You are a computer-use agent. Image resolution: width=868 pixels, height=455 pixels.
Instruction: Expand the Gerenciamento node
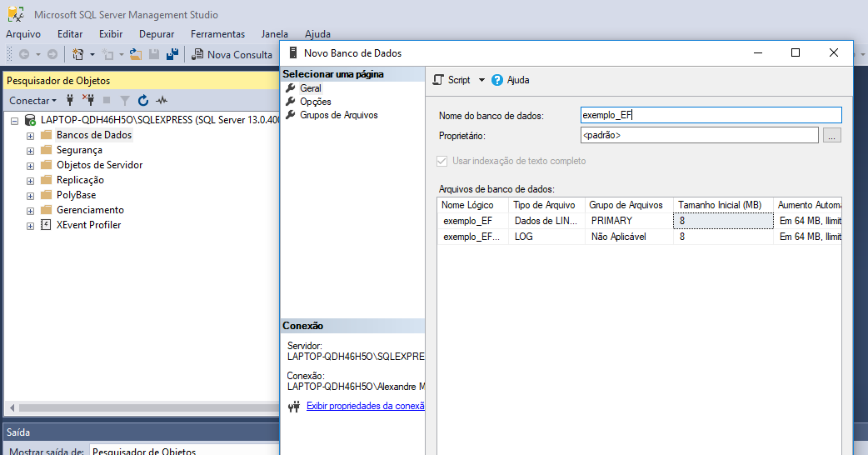pos(31,210)
